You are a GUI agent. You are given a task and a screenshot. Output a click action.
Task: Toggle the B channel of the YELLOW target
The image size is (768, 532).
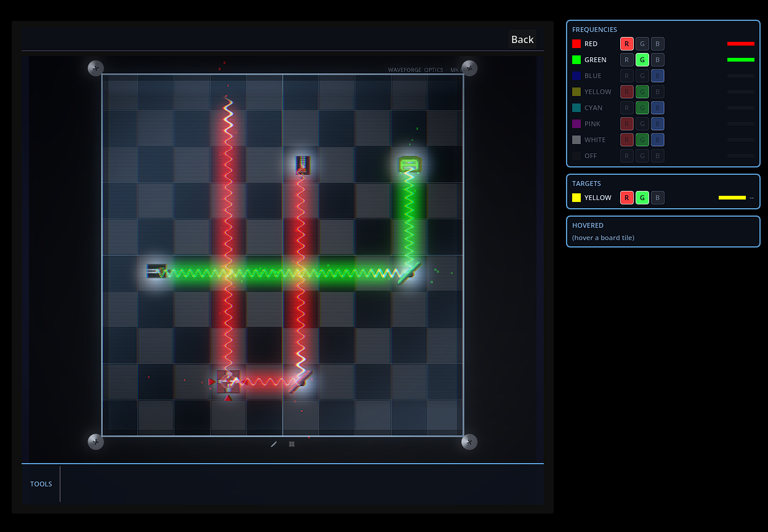[658, 198]
